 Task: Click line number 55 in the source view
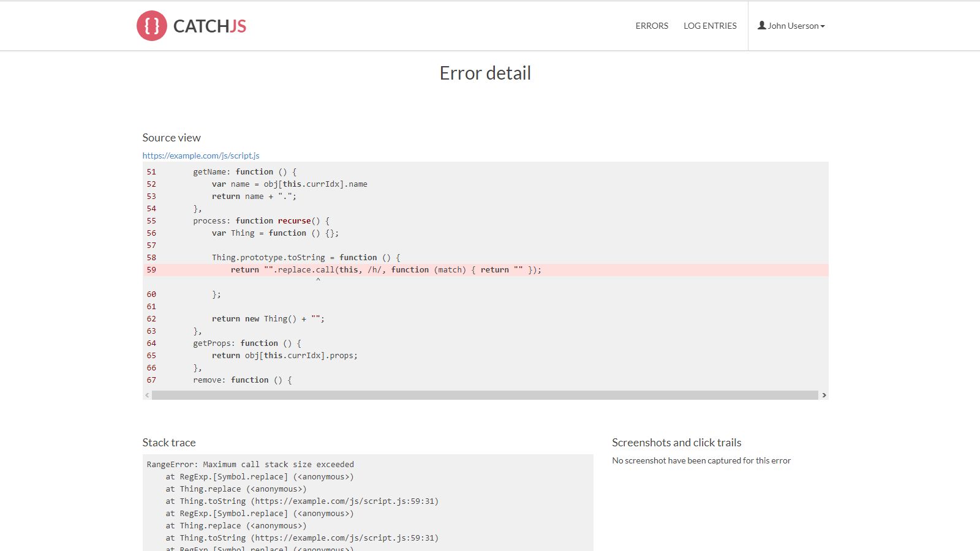click(151, 220)
